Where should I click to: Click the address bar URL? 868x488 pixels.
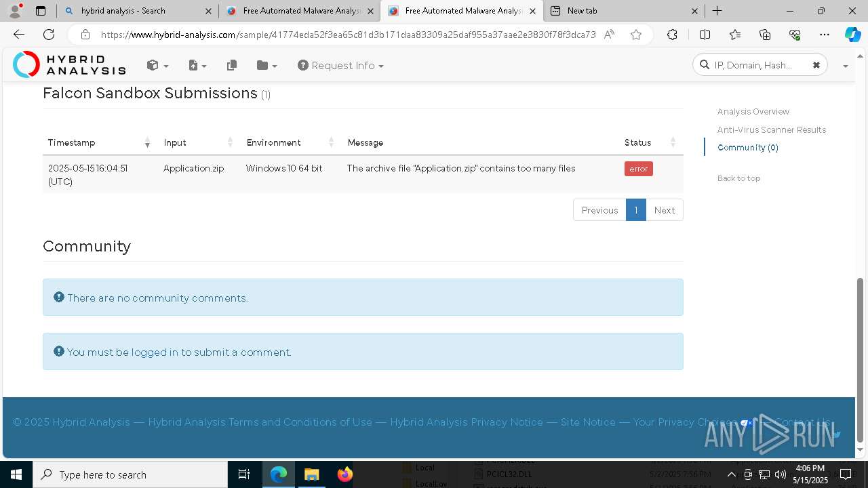349,35
